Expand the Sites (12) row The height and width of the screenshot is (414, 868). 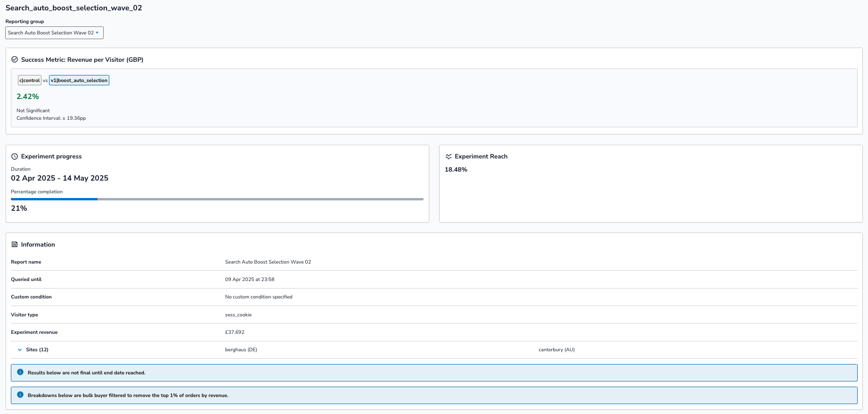pos(20,350)
